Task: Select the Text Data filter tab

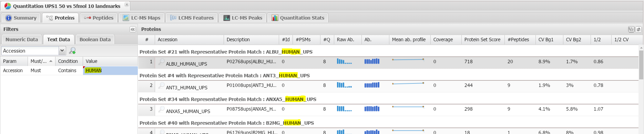Action: click(59, 40)
